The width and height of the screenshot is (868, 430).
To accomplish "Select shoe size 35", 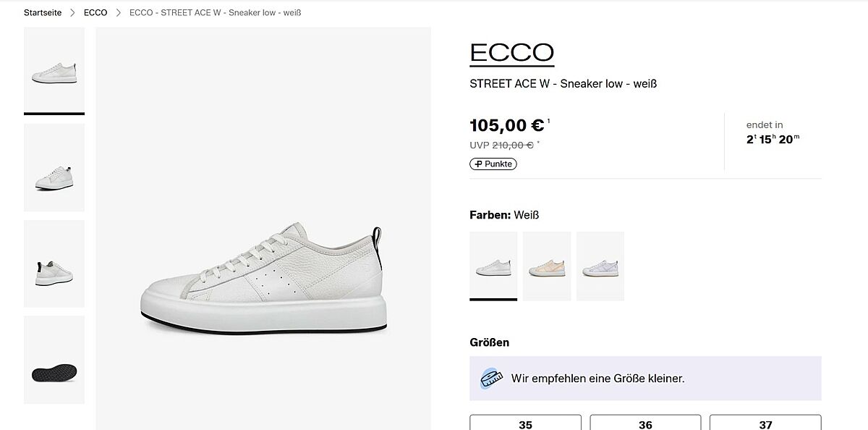I will point(525,423).
